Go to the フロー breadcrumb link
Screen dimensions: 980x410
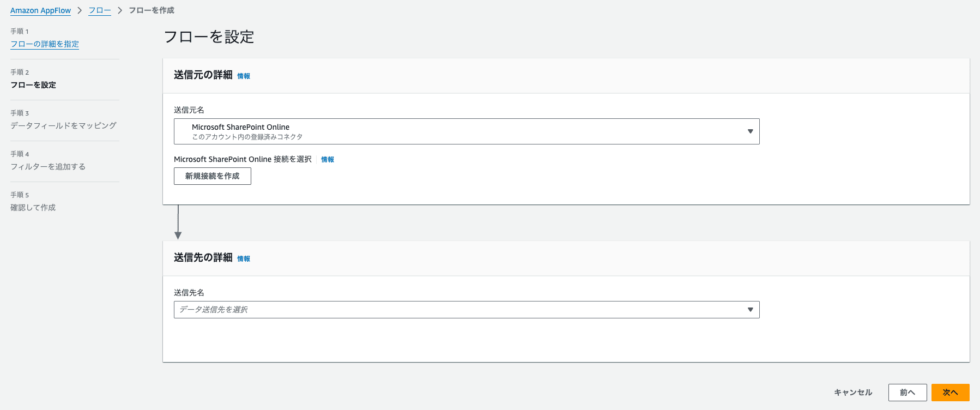[x=100, y=10]
